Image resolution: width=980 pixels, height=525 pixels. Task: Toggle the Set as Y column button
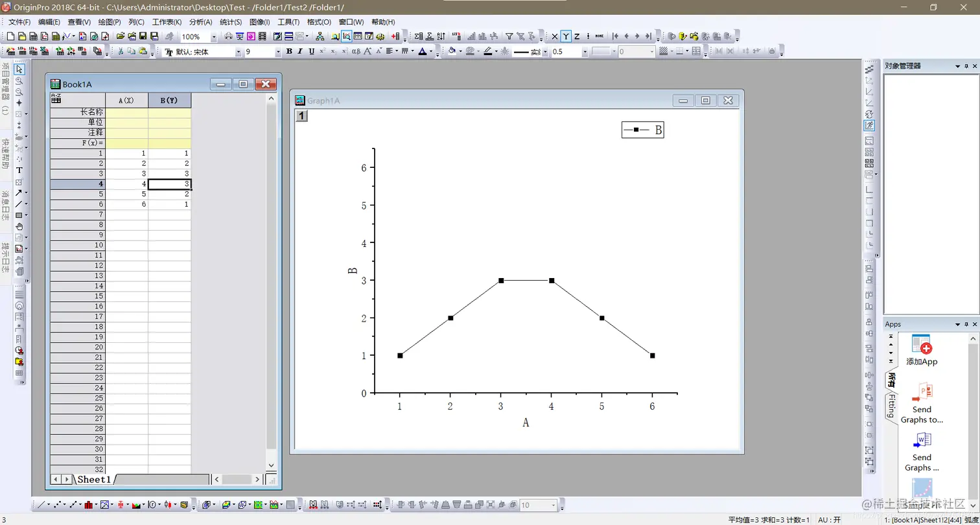566,36
